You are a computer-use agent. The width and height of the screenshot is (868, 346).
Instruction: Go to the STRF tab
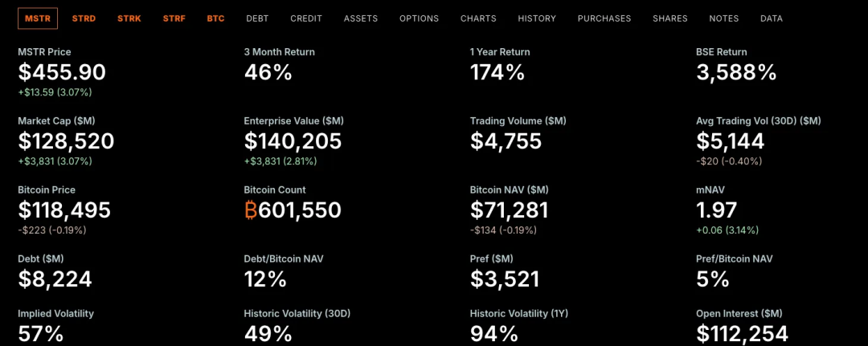[x=174, y=18]
